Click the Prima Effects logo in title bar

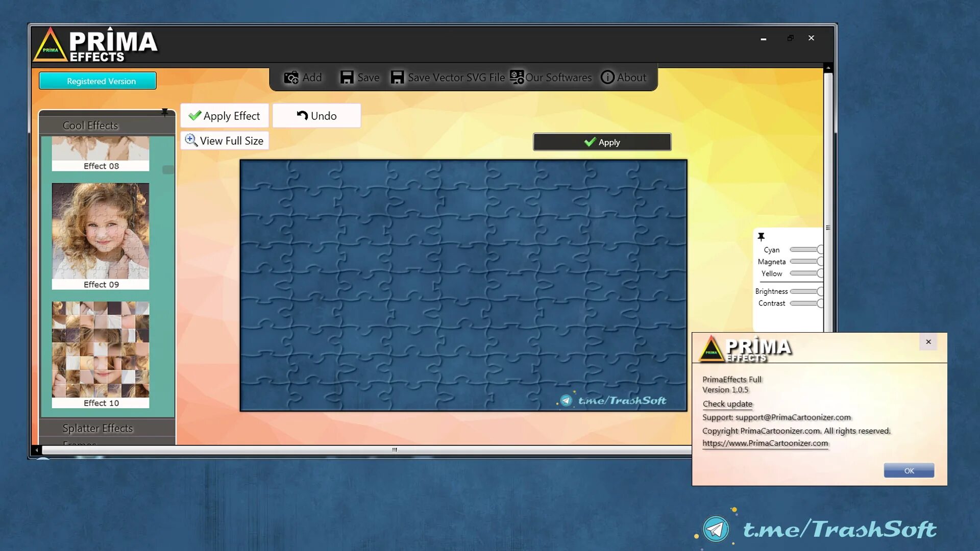click(x=95, y=45)
